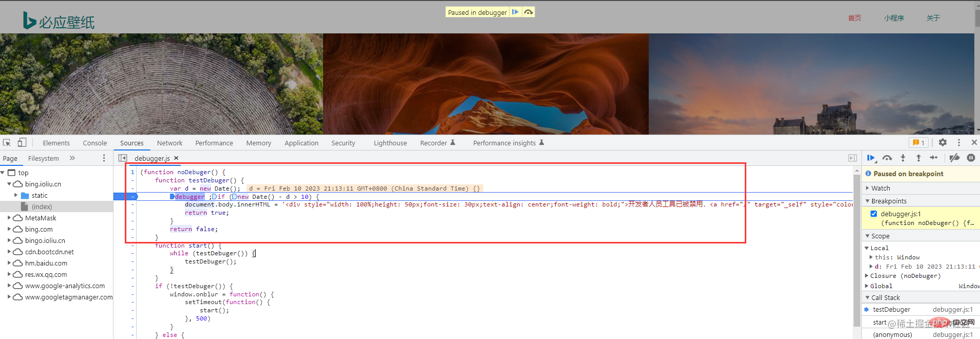The width and height of the screenshot is (980, 339).
Task: Collapse the Scope section
Action: (x=880, y=236)
